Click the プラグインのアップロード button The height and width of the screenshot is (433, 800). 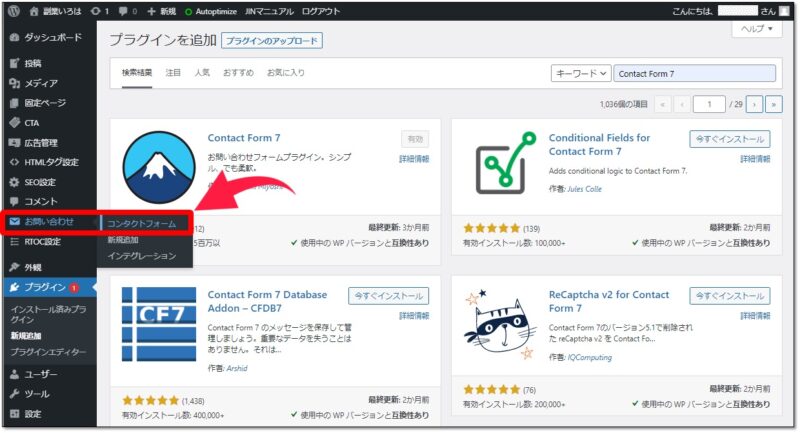[x=272, y=41]
